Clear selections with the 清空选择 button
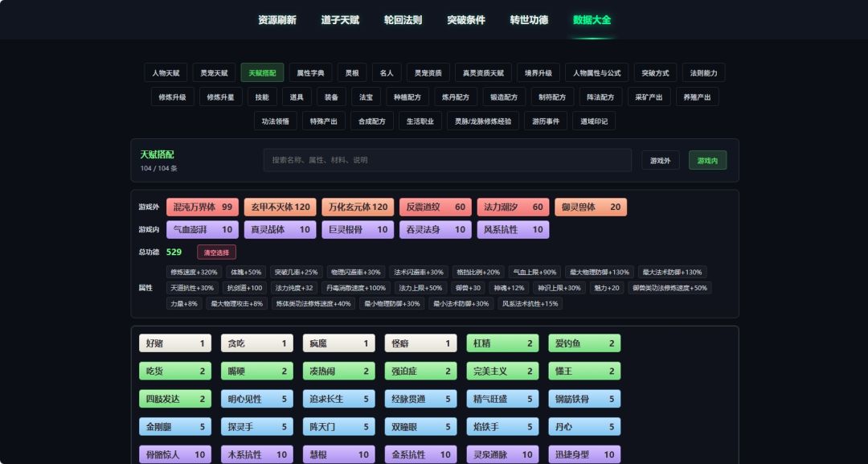The width and height of the screenshot is (868, 464). tap(216, 253)
